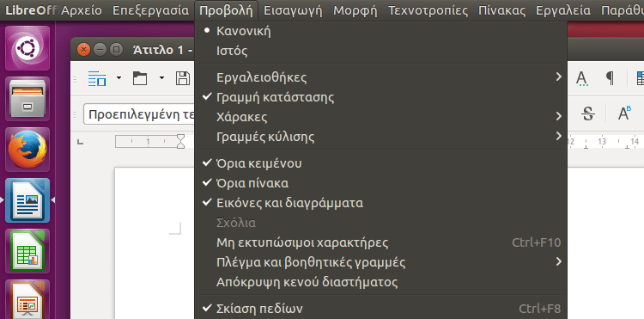
Task: Expand Εργαλειοθήκες submenu
Action: [x=380, y=77]
